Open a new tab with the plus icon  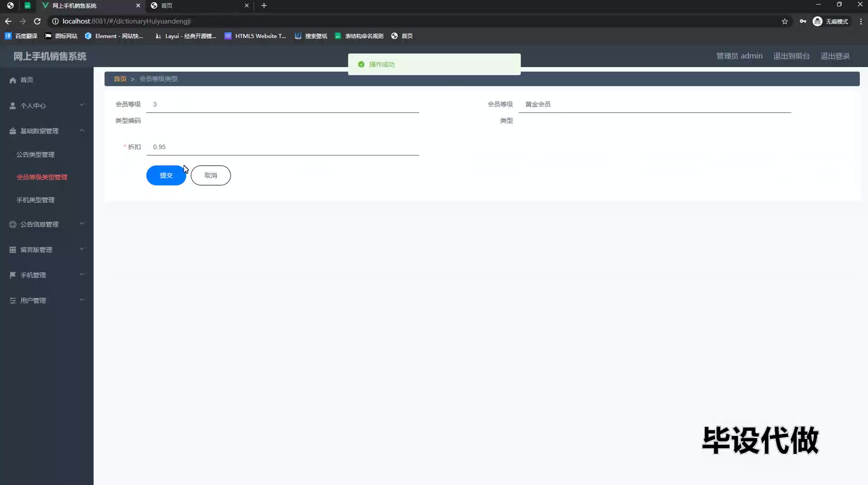click(x=264, y=5)
